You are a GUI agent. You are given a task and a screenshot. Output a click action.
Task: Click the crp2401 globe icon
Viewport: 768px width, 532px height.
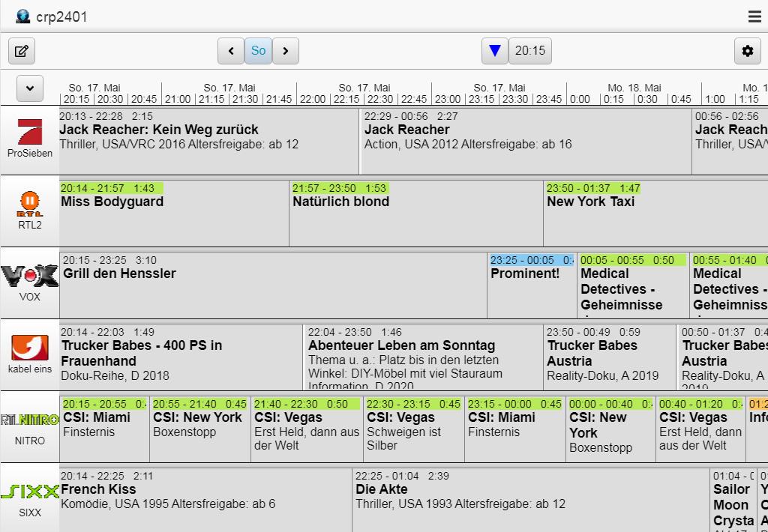click(23, 16)
